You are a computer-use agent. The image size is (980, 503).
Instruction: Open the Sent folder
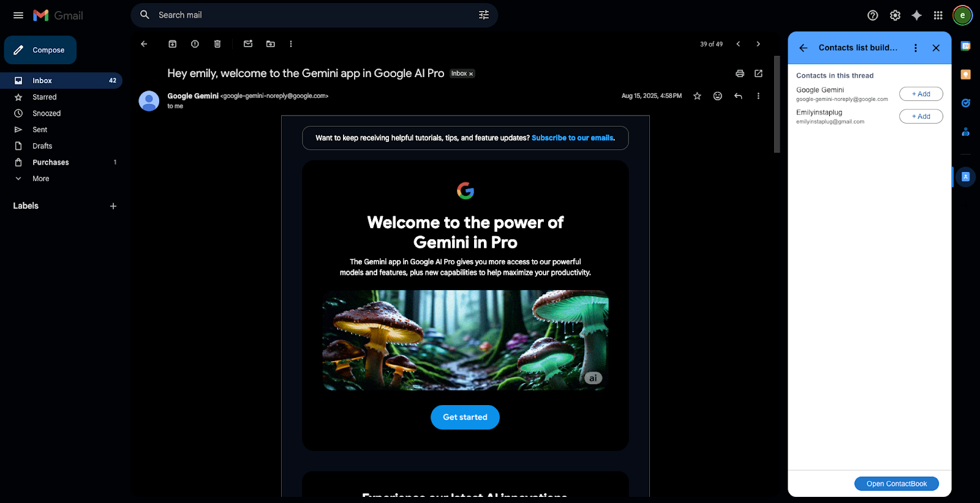[61, 130]
